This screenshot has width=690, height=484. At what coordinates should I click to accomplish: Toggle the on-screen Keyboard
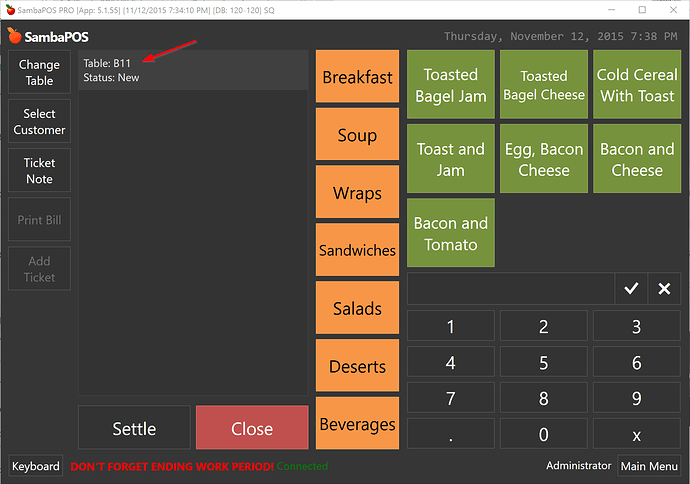(x=36, y=466)
